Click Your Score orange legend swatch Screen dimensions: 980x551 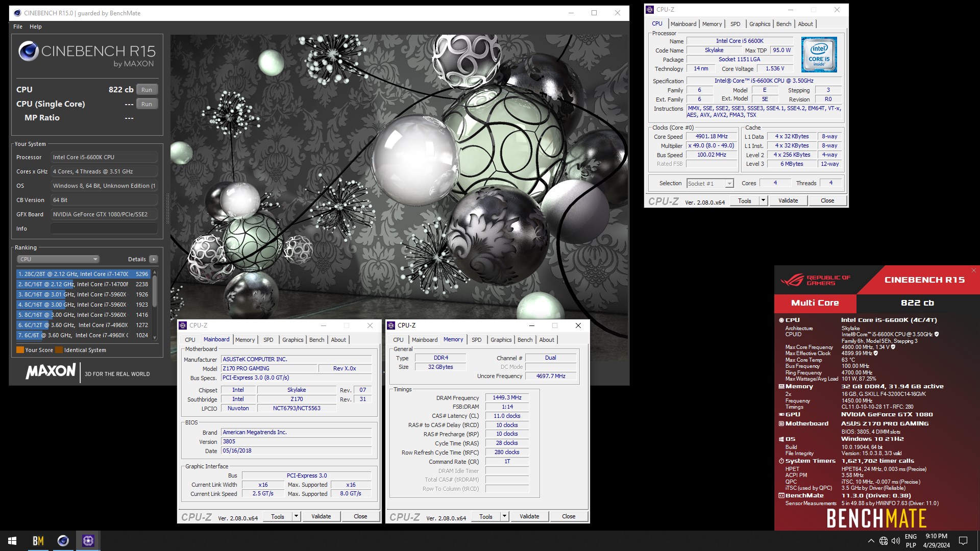(x=20, y=350)
